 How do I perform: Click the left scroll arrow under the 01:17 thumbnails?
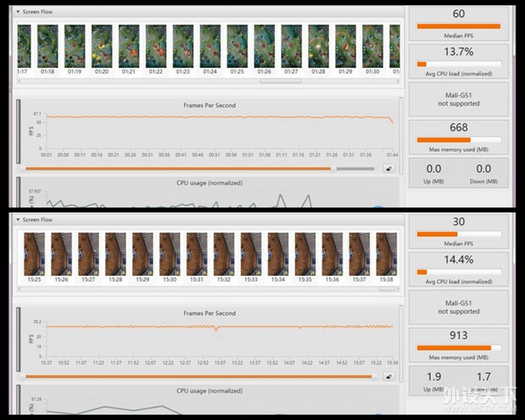19,81
